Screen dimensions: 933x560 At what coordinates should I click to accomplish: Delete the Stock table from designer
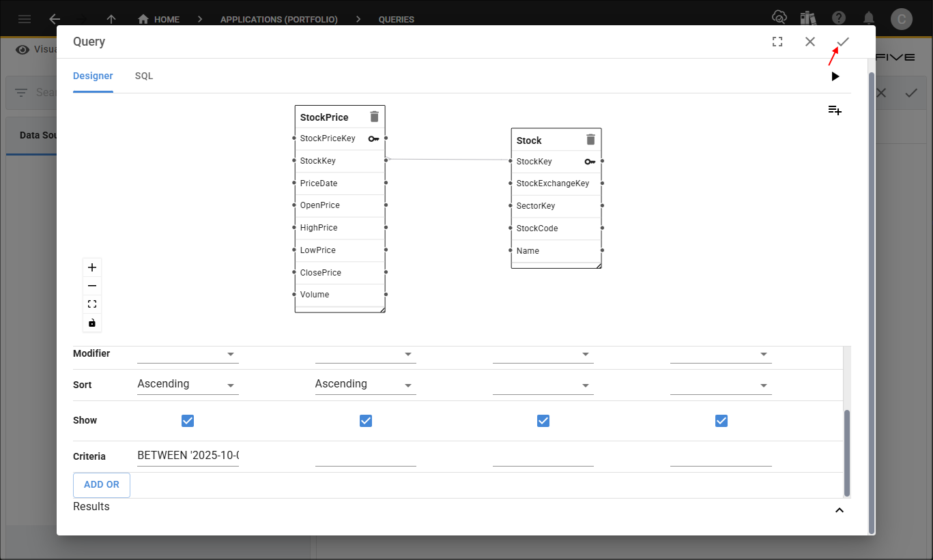[x=591, y=140]
